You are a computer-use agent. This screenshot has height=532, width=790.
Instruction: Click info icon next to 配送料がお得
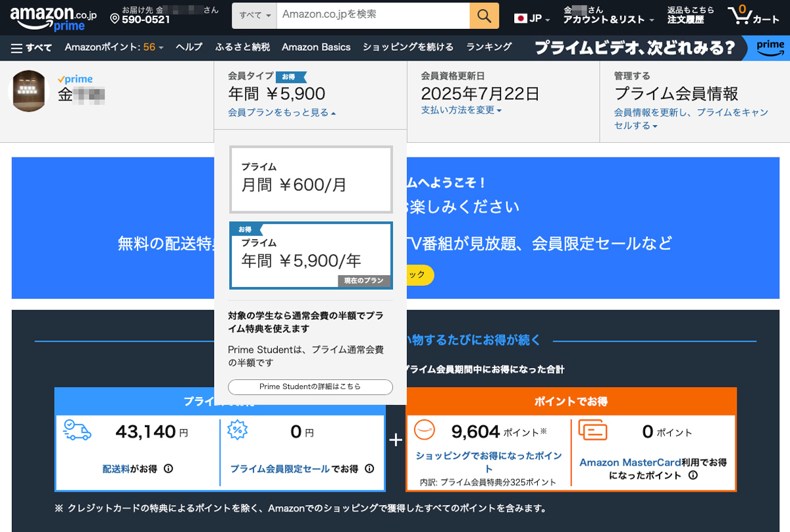168,469
